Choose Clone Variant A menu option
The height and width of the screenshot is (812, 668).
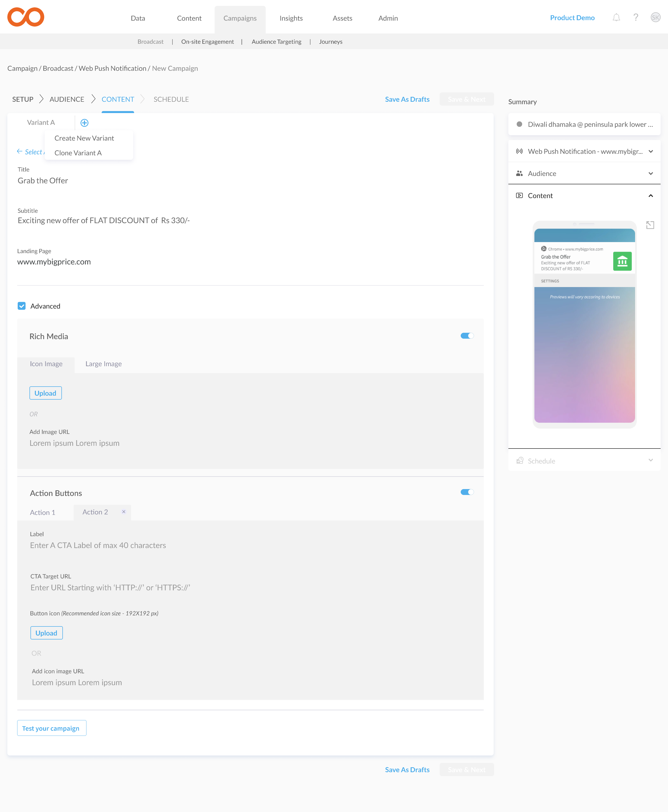pos(78,153)
